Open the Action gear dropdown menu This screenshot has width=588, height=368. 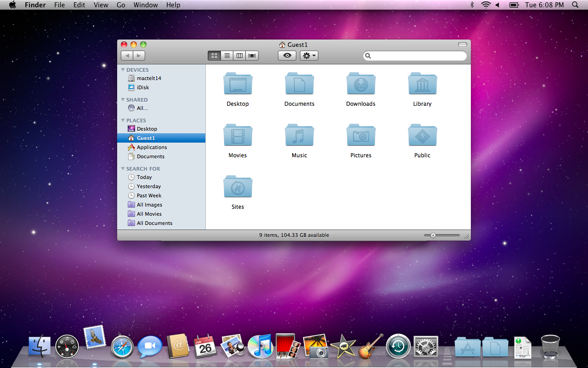[309, 56]
